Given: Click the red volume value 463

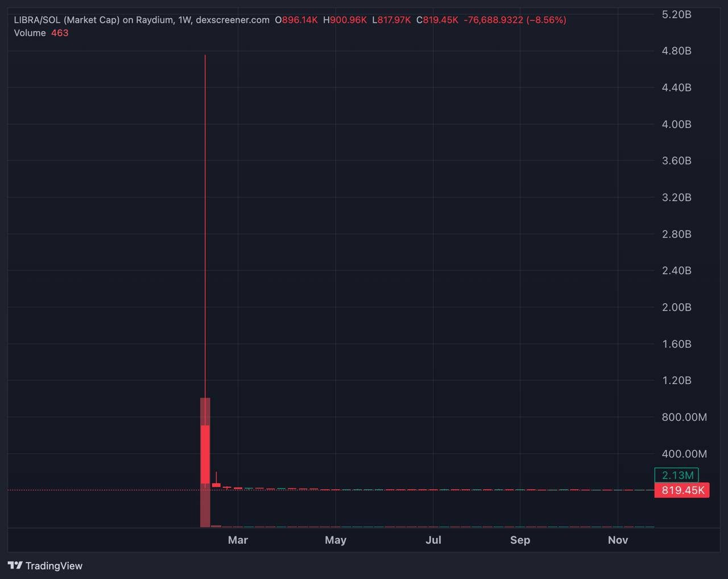Looking at the screenshot, I should coord(60,33).
